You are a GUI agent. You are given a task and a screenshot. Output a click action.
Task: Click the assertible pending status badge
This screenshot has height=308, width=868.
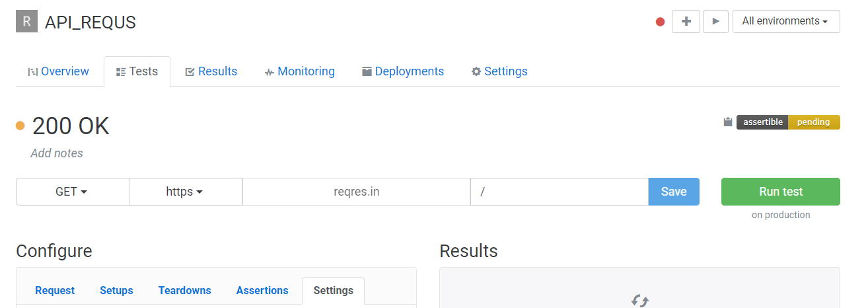coord(787,122)
